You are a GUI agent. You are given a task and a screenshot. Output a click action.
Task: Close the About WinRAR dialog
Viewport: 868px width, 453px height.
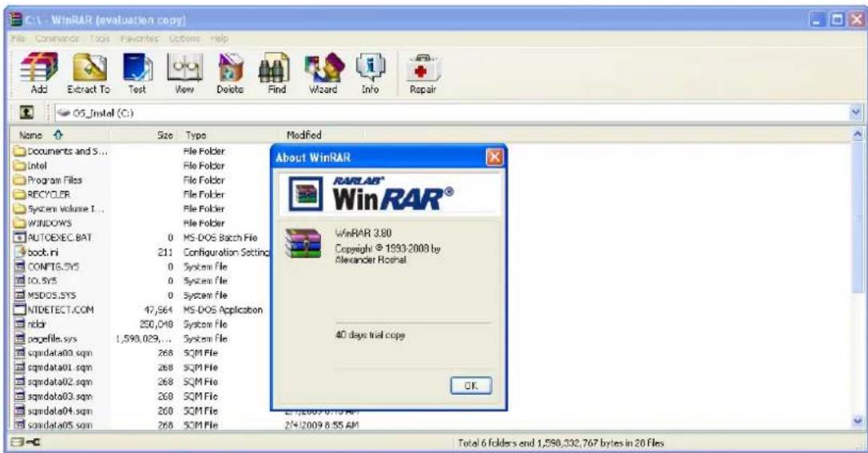pos(494,157)
